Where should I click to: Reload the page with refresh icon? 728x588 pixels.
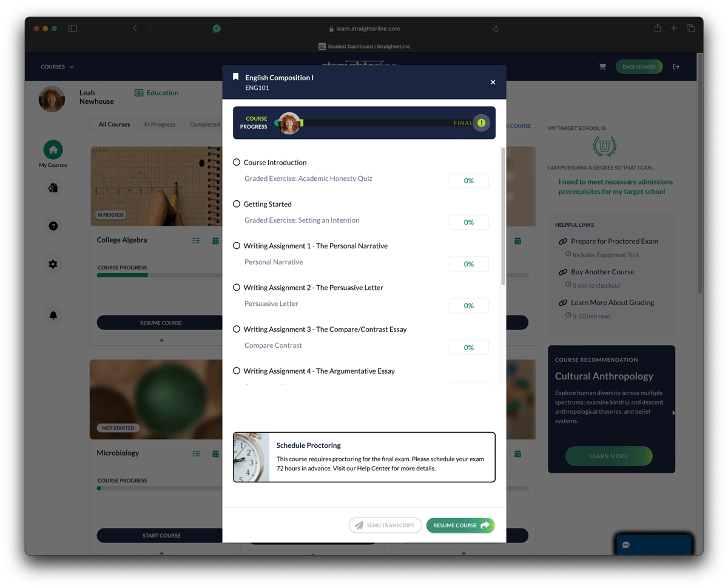point(496,29)
